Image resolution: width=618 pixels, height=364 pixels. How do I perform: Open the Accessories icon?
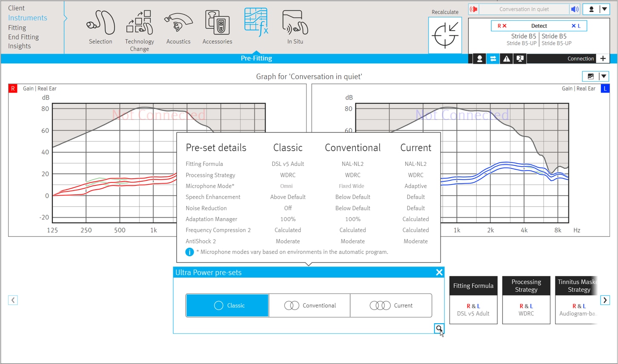(217, 23)
